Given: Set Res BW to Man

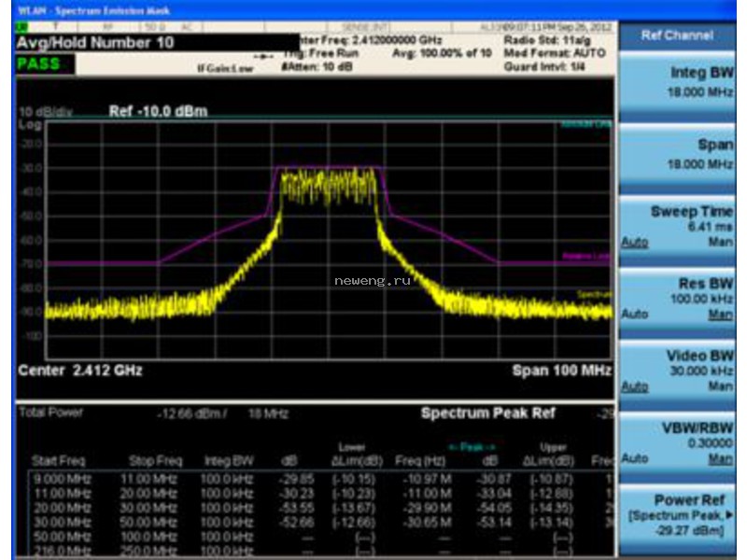Looking at the screenshot, I should pyautogui.click(x=720, y=315).
